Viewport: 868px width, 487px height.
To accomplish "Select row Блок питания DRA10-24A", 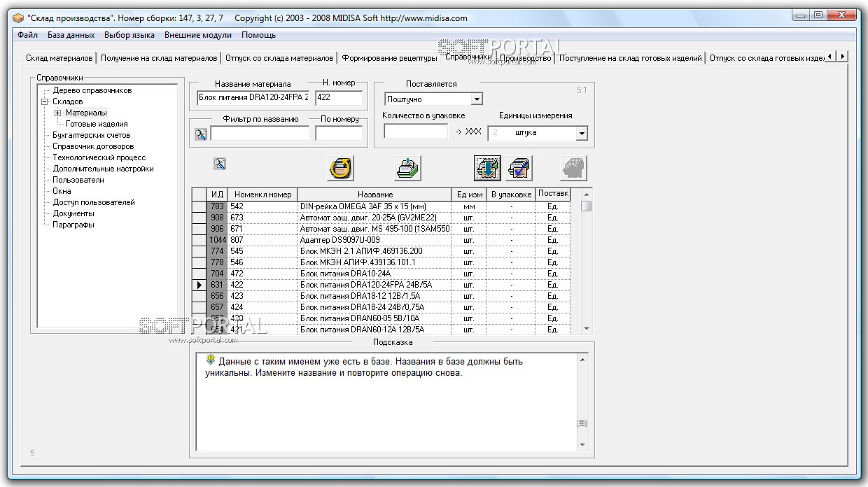I will click(381, 274).
